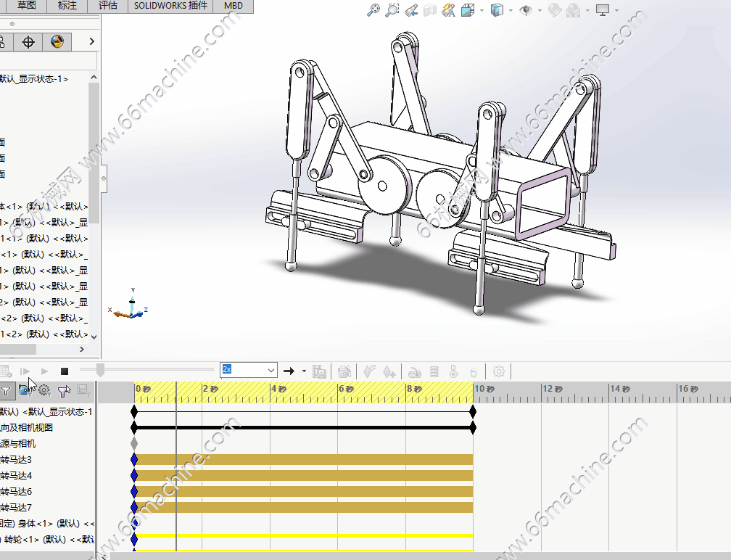Click the Spring icon in motion toolbar
The height and width of the screenshot is (560, 731).
click(434, 371)
